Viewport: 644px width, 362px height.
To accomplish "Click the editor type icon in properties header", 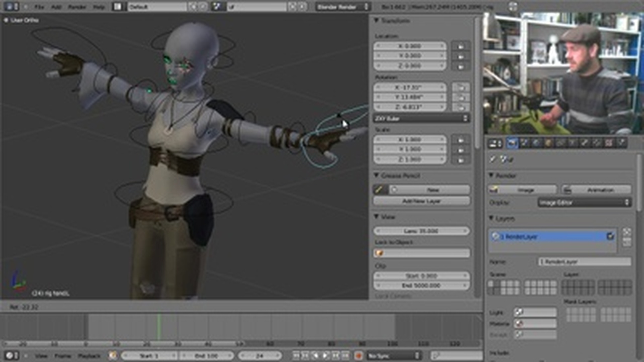I will (x=495, y=143).
